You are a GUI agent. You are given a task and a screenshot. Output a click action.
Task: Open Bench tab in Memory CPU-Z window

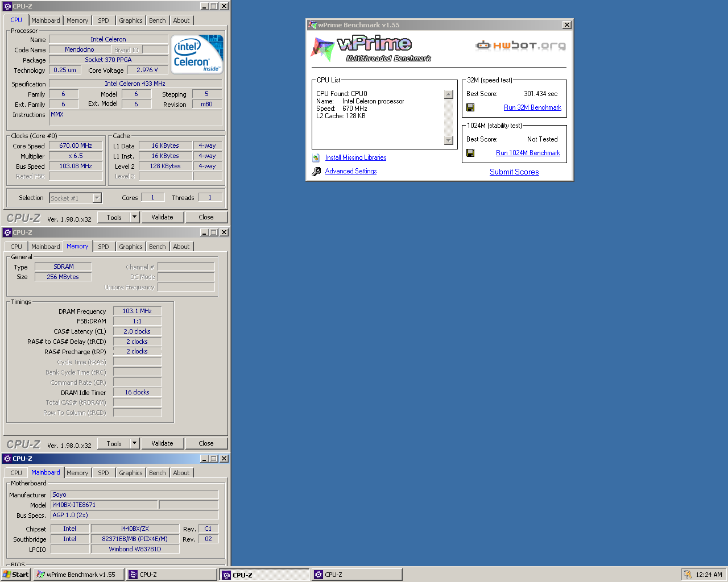pyautogui.click(x=158, y=247)
